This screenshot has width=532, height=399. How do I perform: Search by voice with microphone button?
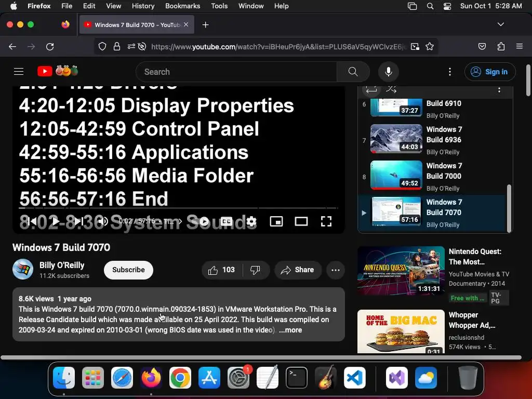(389, 72)
